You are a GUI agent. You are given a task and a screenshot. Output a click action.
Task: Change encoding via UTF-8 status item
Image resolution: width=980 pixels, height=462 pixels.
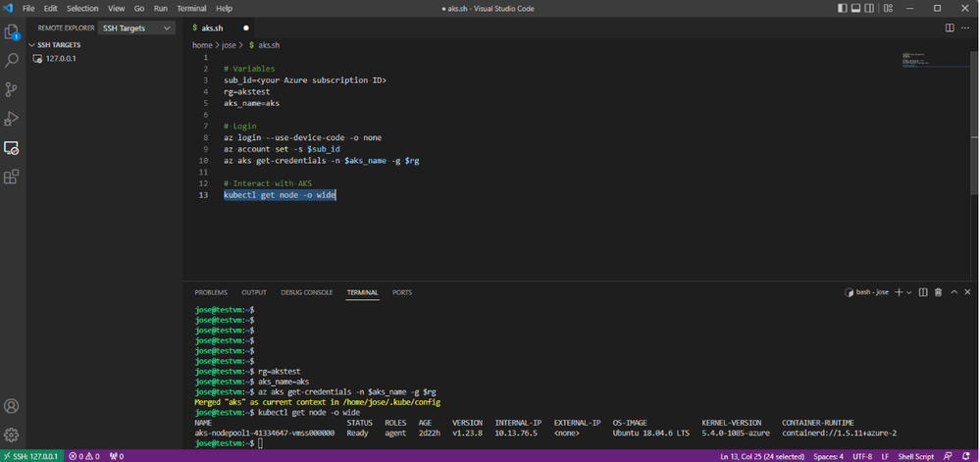point(862,456)
